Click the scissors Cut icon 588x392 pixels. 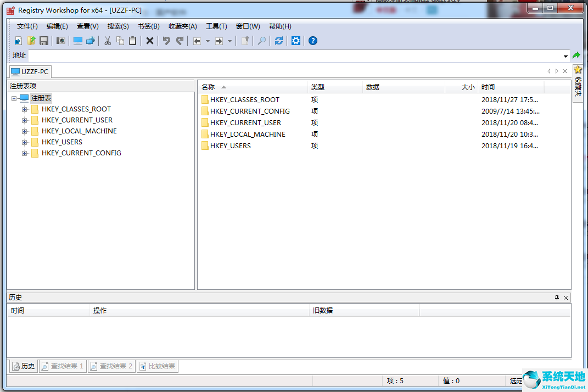108,41
